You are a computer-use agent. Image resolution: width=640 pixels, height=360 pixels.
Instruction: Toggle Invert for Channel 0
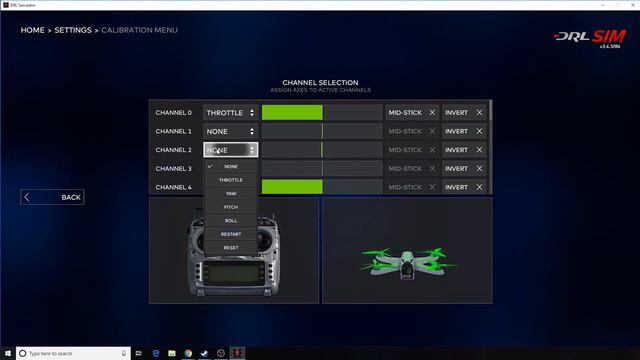(464, 113)
